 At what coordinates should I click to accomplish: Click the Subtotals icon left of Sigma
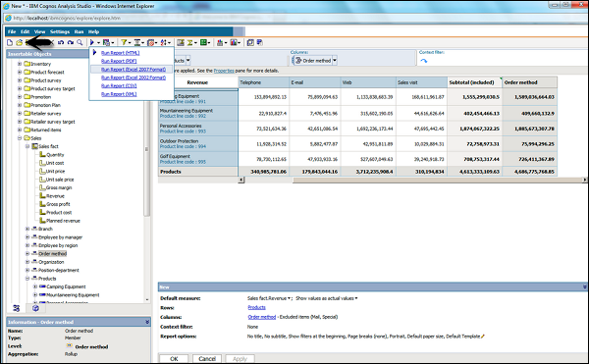tap(181, 43)
